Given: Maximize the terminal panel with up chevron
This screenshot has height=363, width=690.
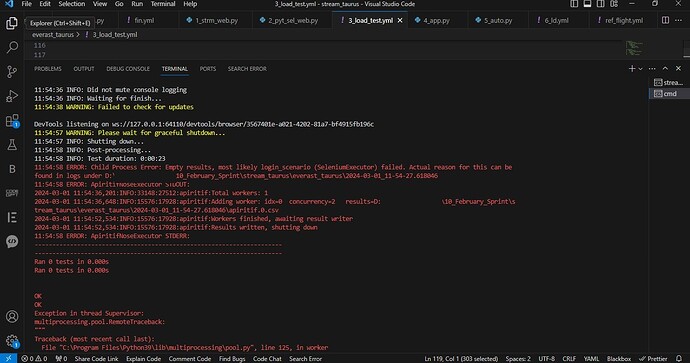Looking at the screenshot, I should (x=665, y=69).
